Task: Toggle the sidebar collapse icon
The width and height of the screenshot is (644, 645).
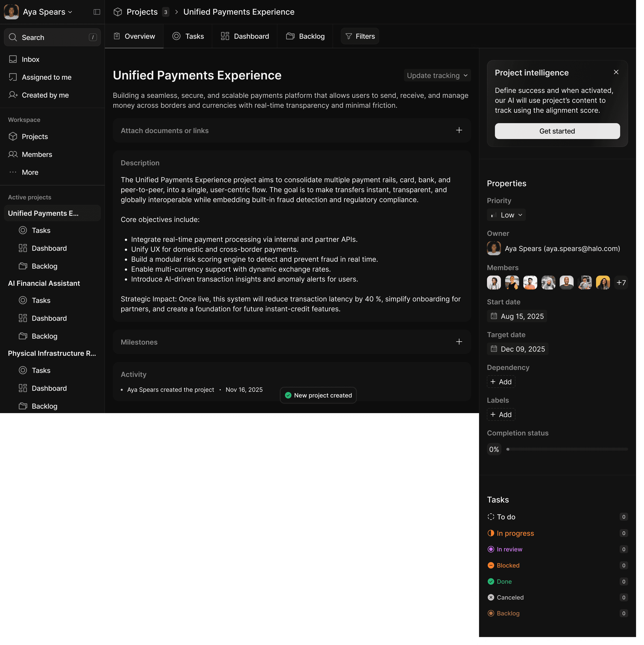Action: [x=97, y=12]
